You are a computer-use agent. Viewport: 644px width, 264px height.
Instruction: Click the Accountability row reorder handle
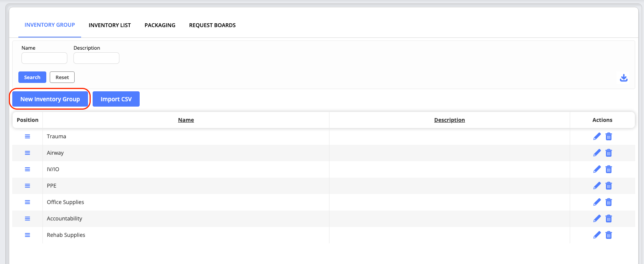coord(28,219)
